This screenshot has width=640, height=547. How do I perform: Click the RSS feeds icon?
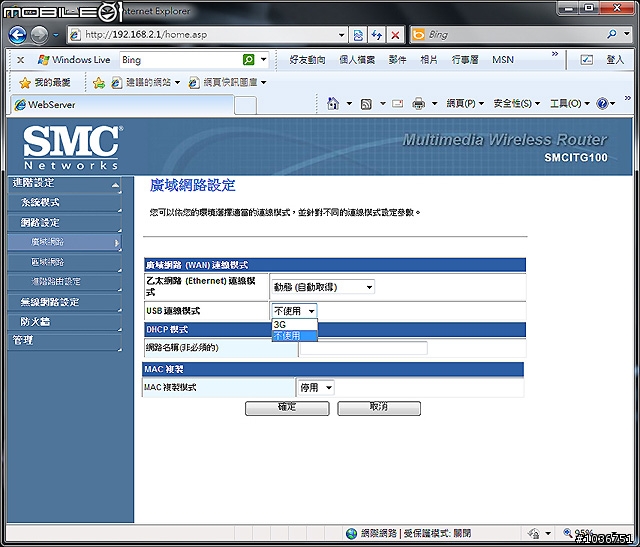366,104
